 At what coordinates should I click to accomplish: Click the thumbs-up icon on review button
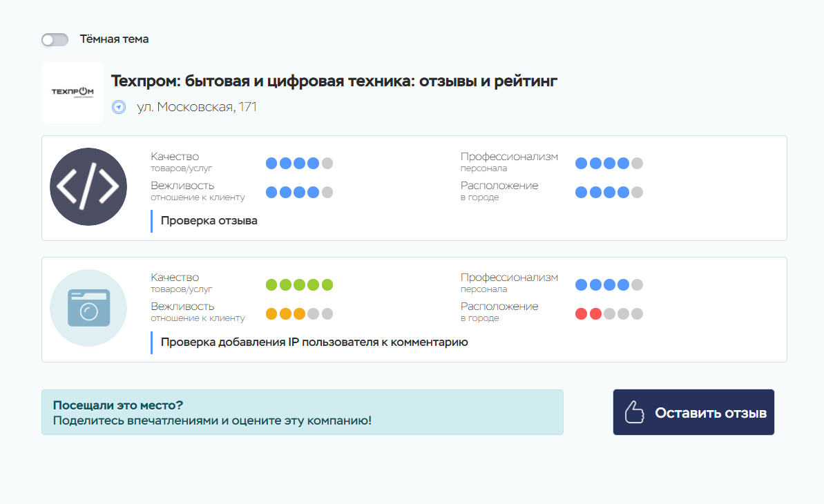(x=634, y=413)
